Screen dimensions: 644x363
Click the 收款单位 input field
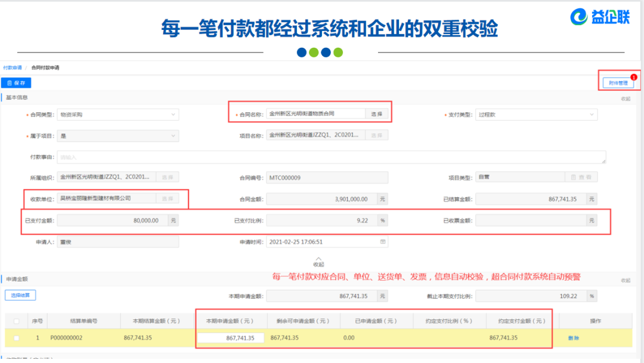pos(106,199)
